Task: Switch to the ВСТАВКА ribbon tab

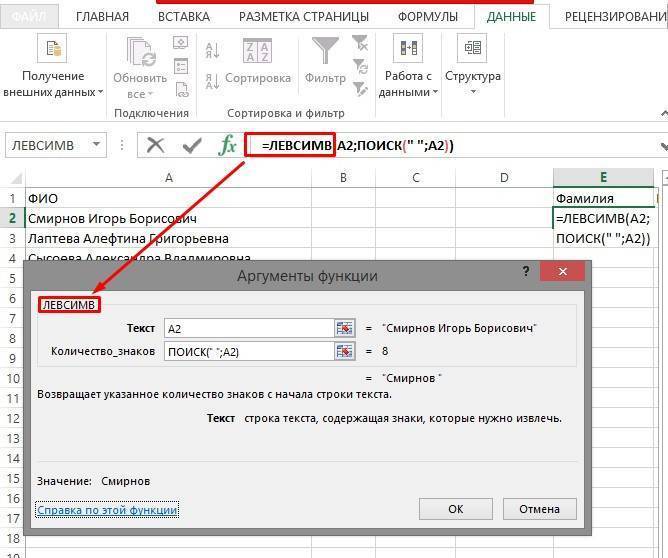Action: (x=184, y=17)
